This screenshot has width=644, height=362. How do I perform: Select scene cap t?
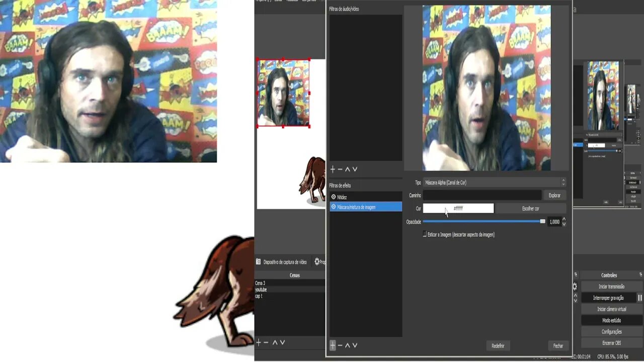point(290,296)
